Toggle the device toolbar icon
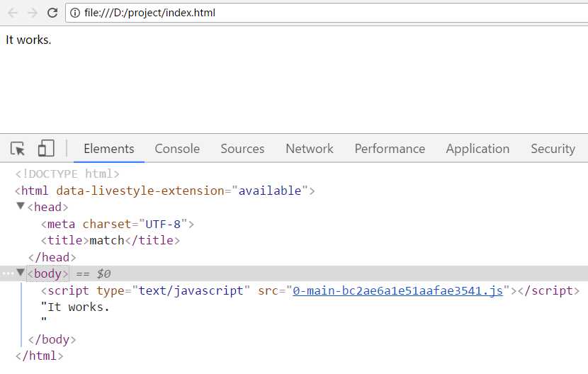Screen dimensions: 588x374 click(x=46, y=149)
